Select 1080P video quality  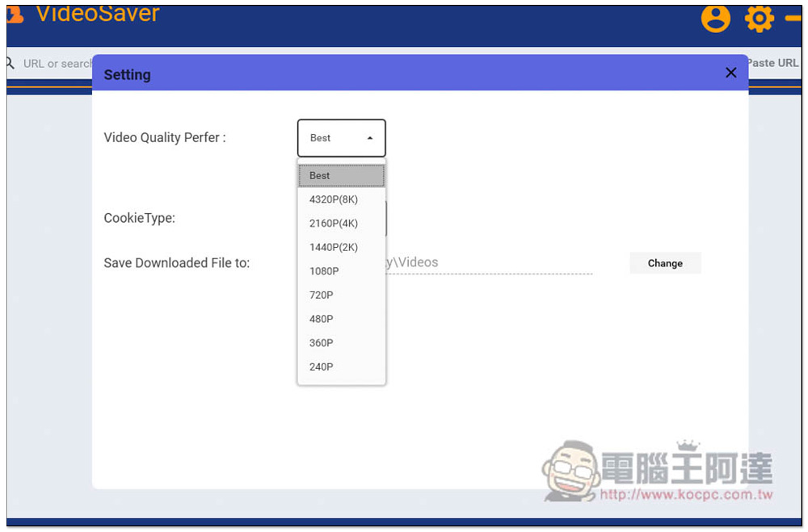[x=341, y=271]
